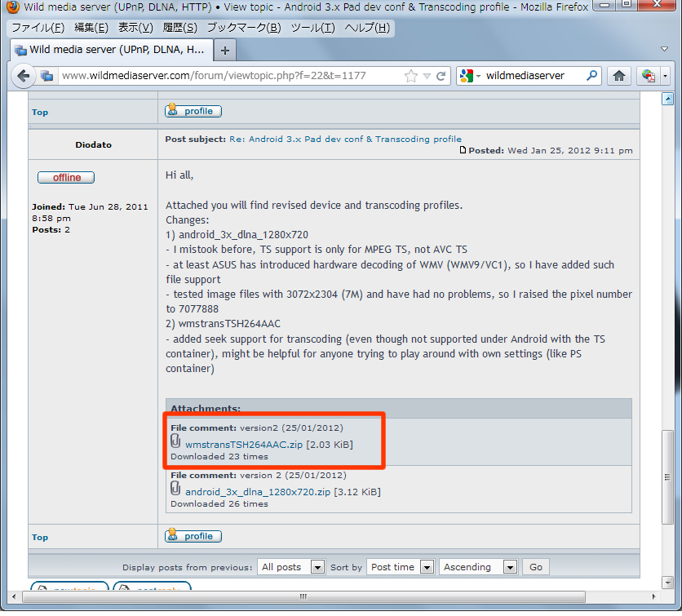
Task: Click the scroll-down arrow of the page
Action: point(667,582)
